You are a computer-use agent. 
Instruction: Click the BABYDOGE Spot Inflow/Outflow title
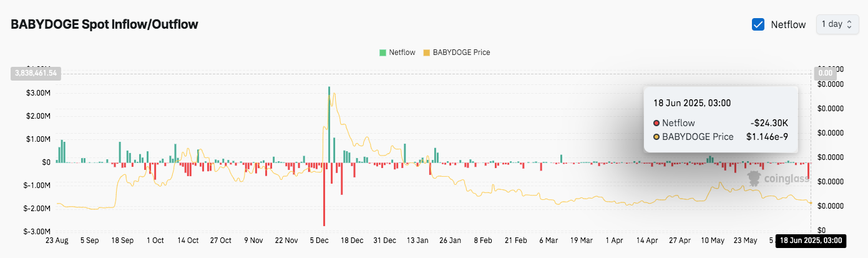[x=104, y=24]
